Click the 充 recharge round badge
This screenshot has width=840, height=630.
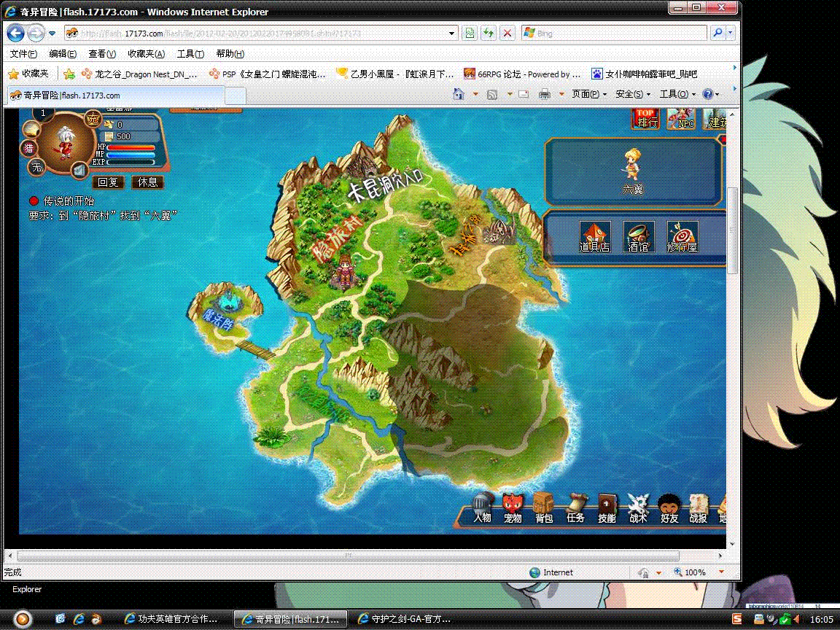pos(93,119)
